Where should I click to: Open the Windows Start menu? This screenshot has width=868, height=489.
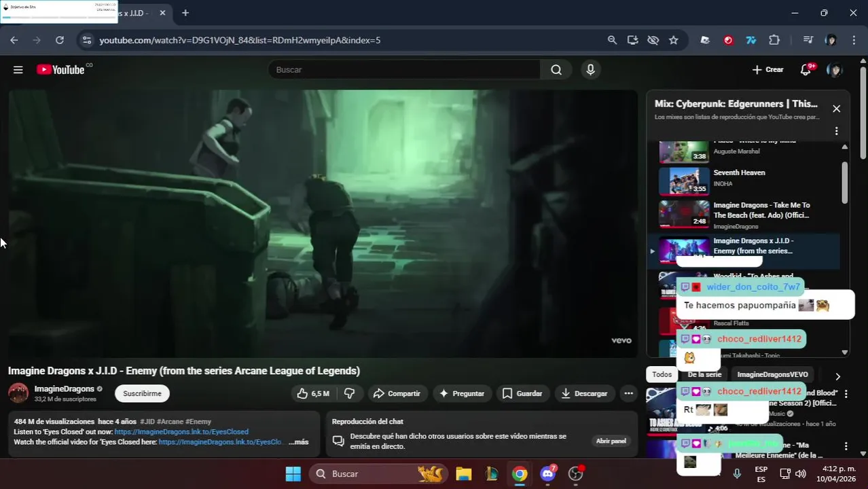click(293, 473)
